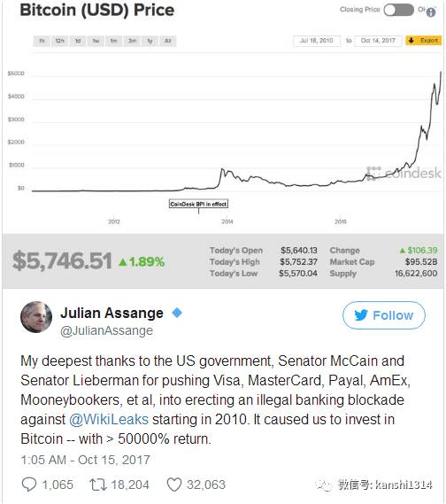This screenshot has width=446, height=504.
Task: Choose the 3m range button
Action: pos(132,41)
